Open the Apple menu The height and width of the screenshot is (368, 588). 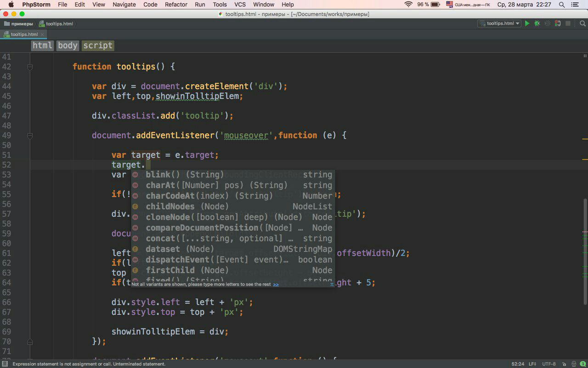pos(11,5)
